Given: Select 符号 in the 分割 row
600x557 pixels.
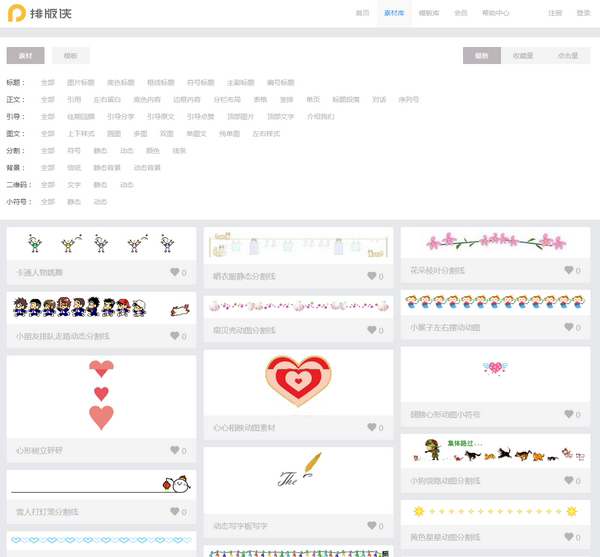Looking at the screenshot, I should (x=74, y=150).
